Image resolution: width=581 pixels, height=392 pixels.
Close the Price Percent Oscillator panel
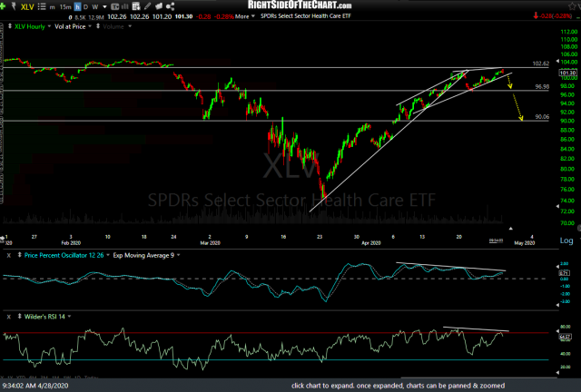(x=9, y=256)
